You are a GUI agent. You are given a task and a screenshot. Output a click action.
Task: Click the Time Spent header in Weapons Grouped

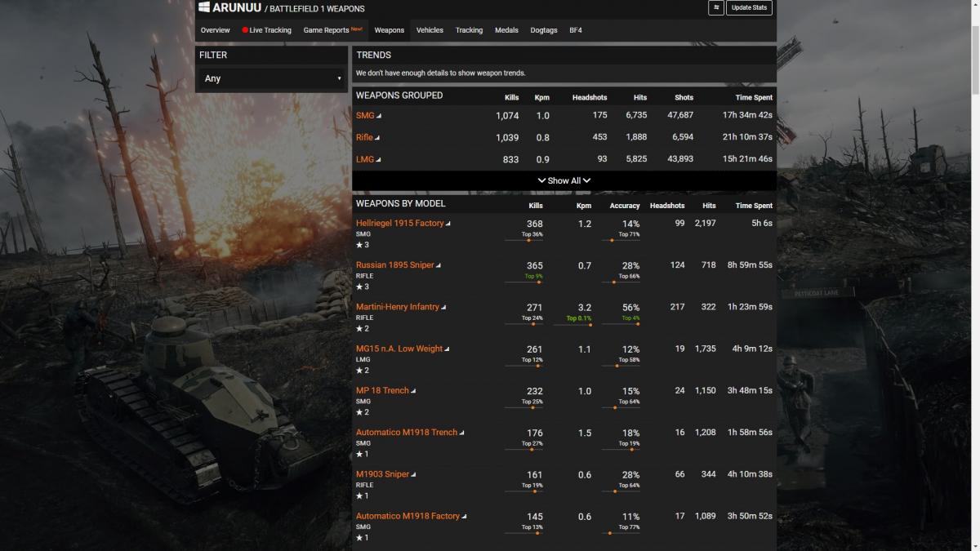[752, 97]
